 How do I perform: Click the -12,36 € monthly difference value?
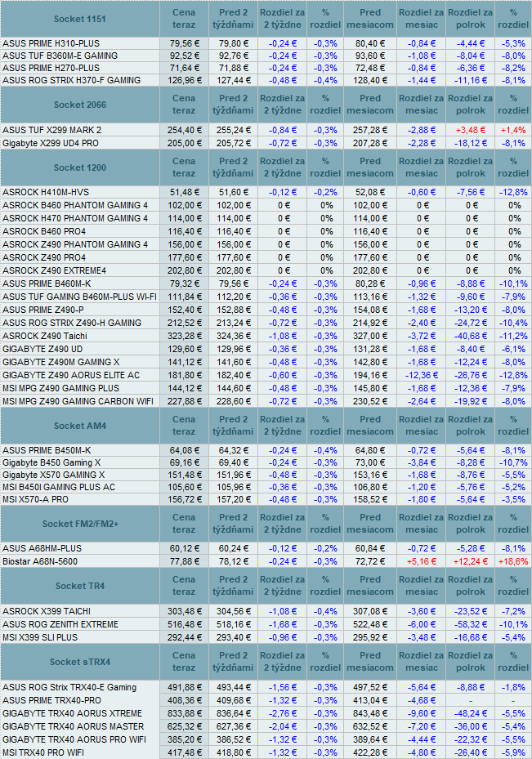(422, 375)
